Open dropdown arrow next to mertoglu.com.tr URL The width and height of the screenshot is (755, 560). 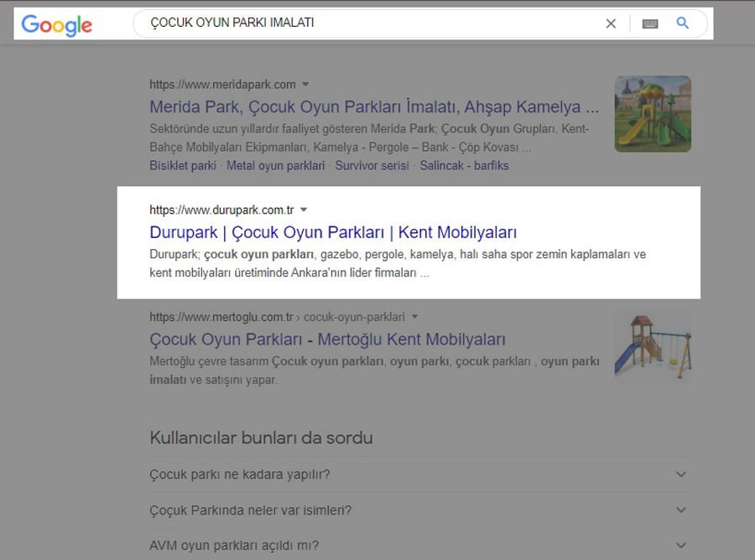(x=414, y=317)
